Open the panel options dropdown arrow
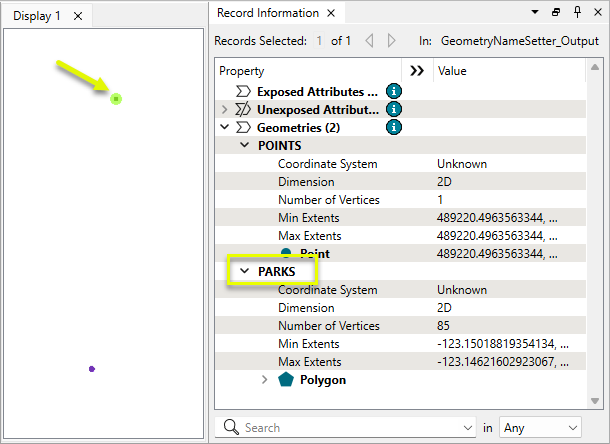Screen dimensions: 610x444 [535, 14]
